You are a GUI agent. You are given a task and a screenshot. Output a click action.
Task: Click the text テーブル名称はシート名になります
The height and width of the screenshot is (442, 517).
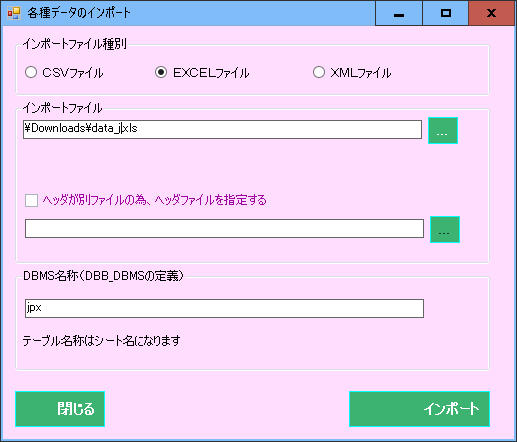pos(102,341)
